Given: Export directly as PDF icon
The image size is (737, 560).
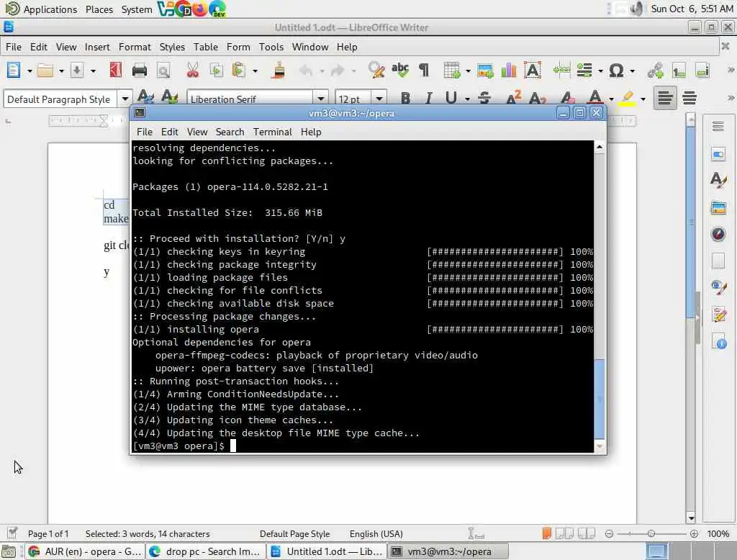Looking at the screenshot, I should point(116,71).
